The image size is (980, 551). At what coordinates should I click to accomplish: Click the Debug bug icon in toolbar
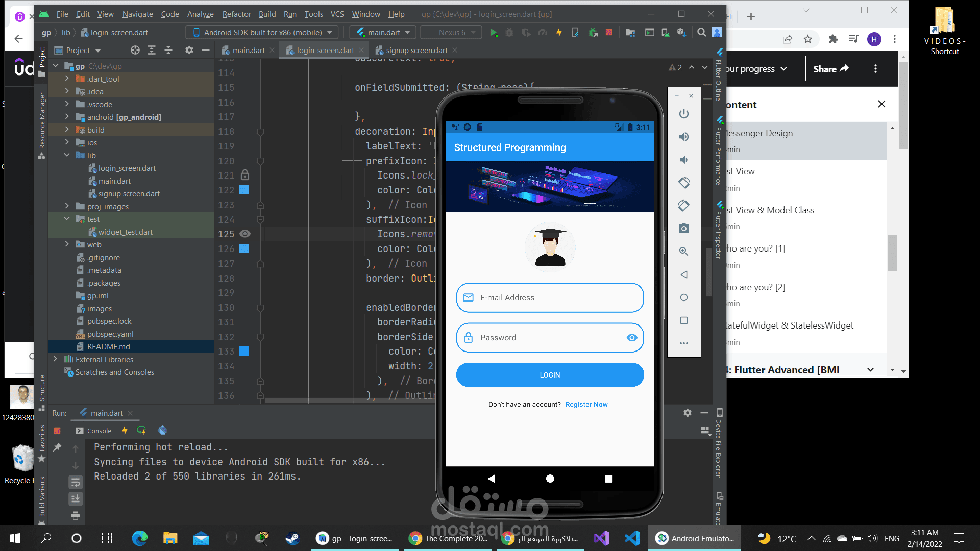pyautogui.click(x=509, y=32)
